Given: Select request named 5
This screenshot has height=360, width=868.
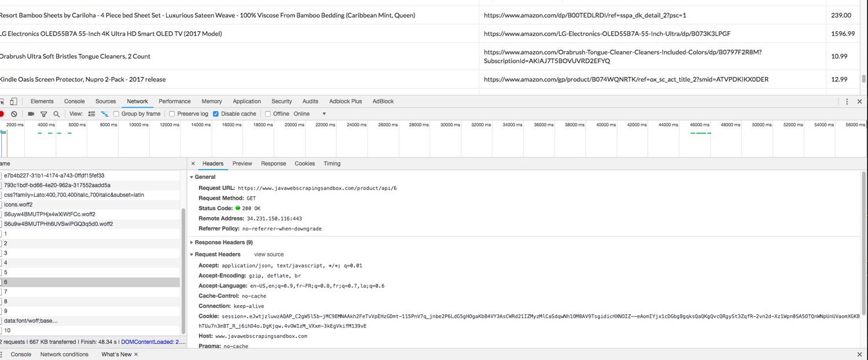Looking at the screenshot, I should pos(90,273).
